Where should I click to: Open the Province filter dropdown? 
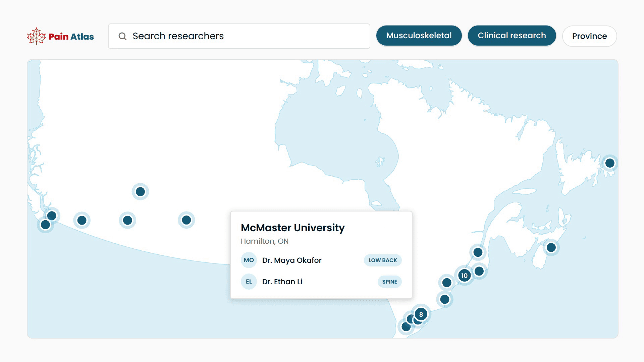589,36
